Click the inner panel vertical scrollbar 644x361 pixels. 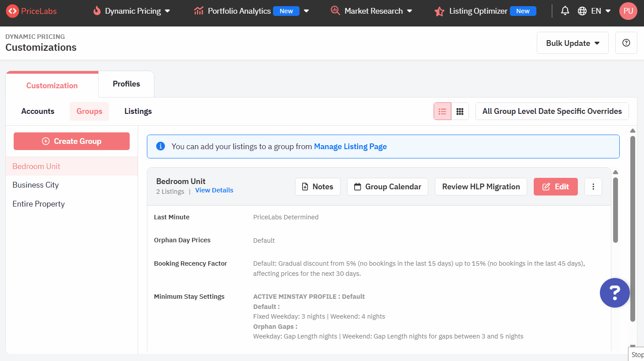click(x=615, y=210)
